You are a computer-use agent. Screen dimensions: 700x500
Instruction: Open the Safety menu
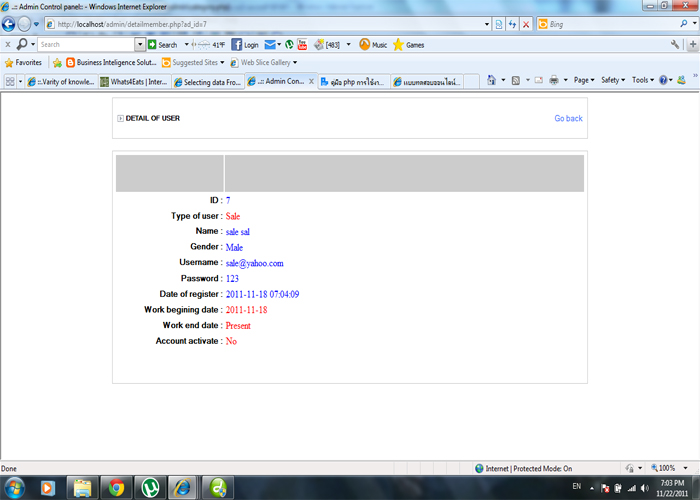tap(612, 80)
